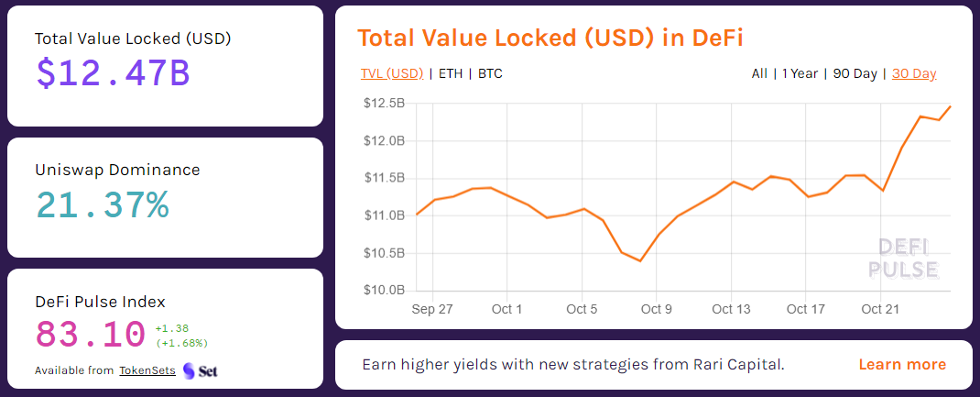This screenshot has width=980, height=397.
Task: Show All time range
Action: pos(759,73)
